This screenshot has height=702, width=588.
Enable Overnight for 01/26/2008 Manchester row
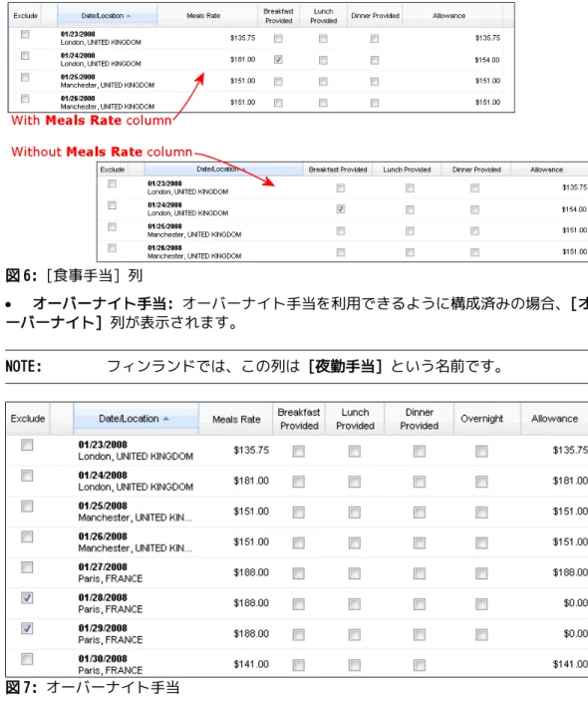point(481,543)
